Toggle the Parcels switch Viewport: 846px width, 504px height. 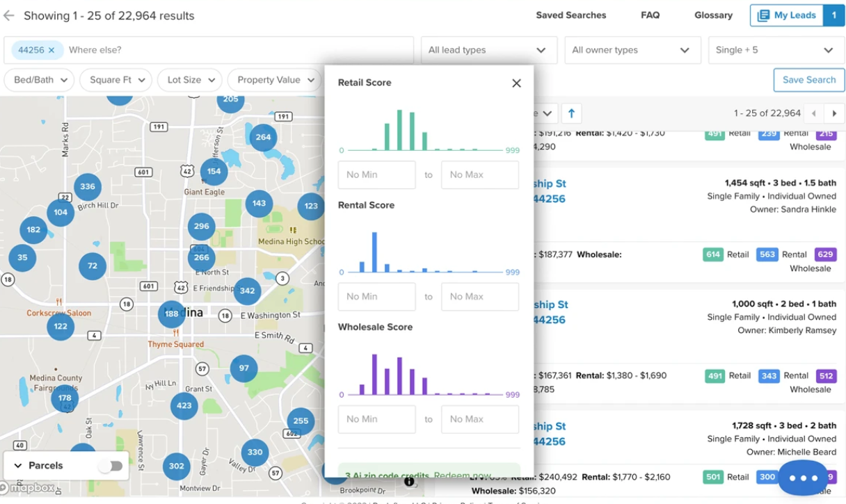(111, 466)
